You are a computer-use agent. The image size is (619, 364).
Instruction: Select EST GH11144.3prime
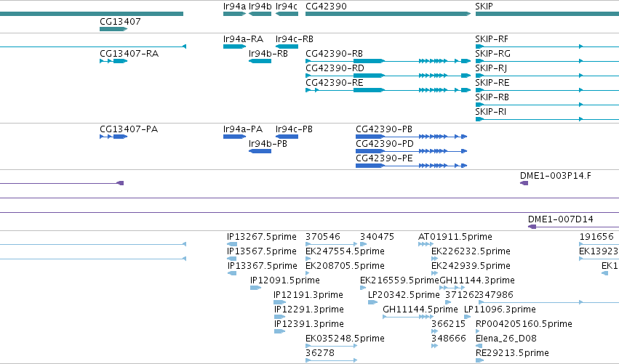tap(477, 280)
